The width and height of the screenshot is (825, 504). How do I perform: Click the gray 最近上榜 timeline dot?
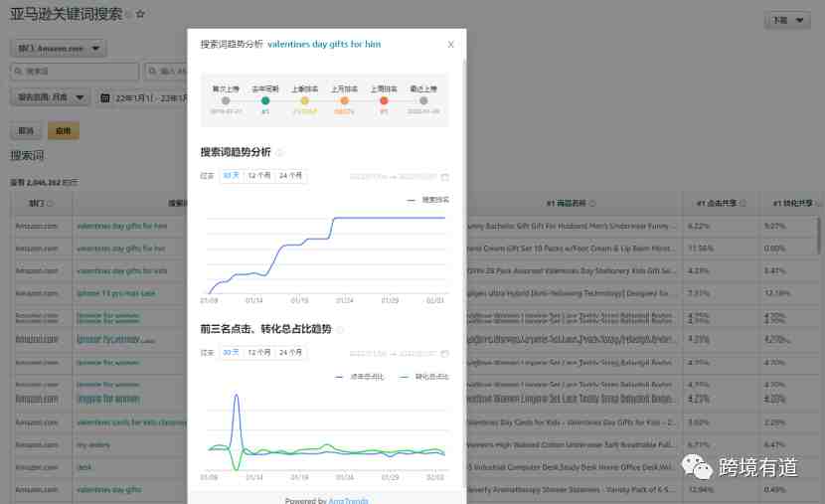coord(423,100)
